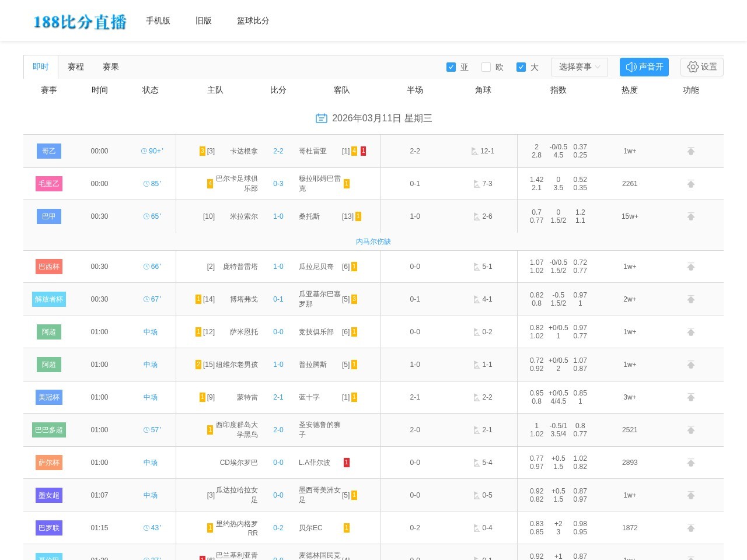Open settings via the gear icon

(701, 66)
